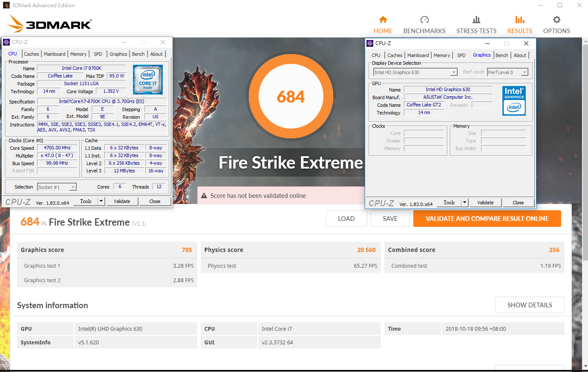Click the Level 3 cache 12 MBytes field
This screenshot has width=588, height=372.
[x=124, y=171]
